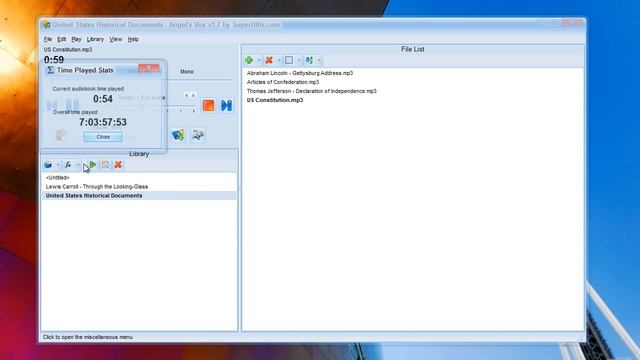Skip to next track button

pos(227,105)
